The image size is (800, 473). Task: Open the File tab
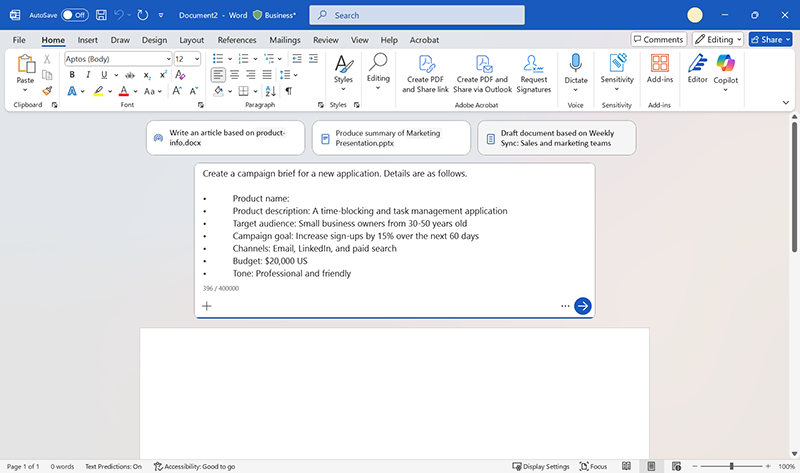point(19,40)
